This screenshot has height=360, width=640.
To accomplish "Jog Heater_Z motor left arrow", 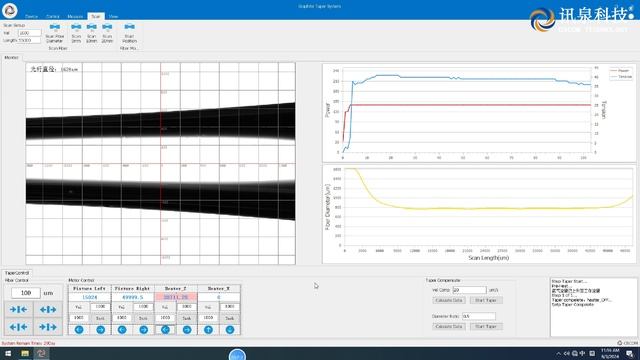I will [x=165, y=330].
